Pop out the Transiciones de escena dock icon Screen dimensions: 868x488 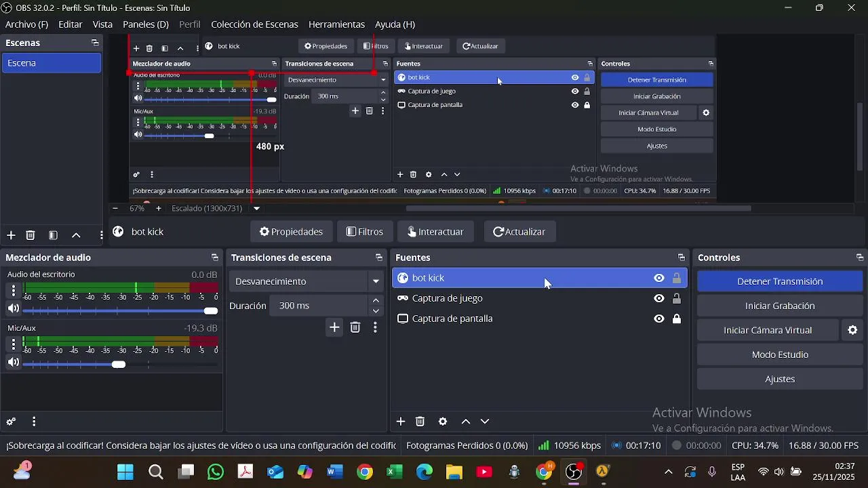point(379,258)
